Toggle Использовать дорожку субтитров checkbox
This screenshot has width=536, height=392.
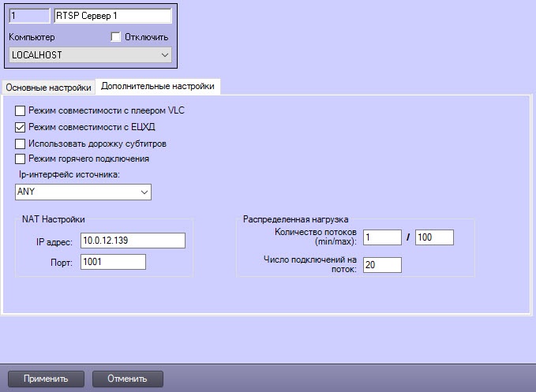[x=20, y=144]
